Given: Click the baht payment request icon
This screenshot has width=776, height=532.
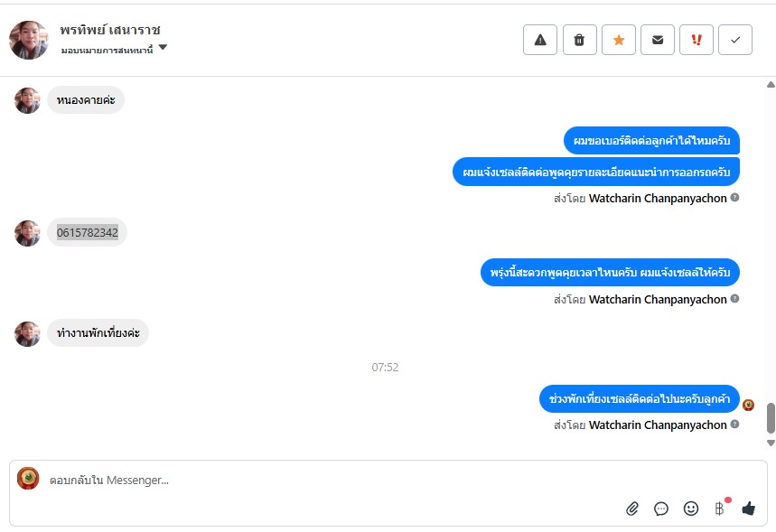Looking at the screenshot, I should pos(720,509).
